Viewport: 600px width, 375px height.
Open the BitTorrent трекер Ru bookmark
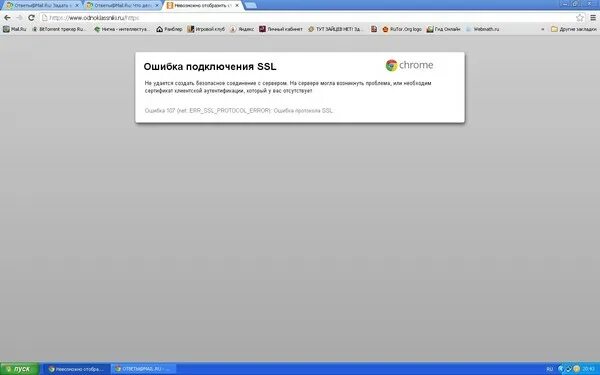59,29
